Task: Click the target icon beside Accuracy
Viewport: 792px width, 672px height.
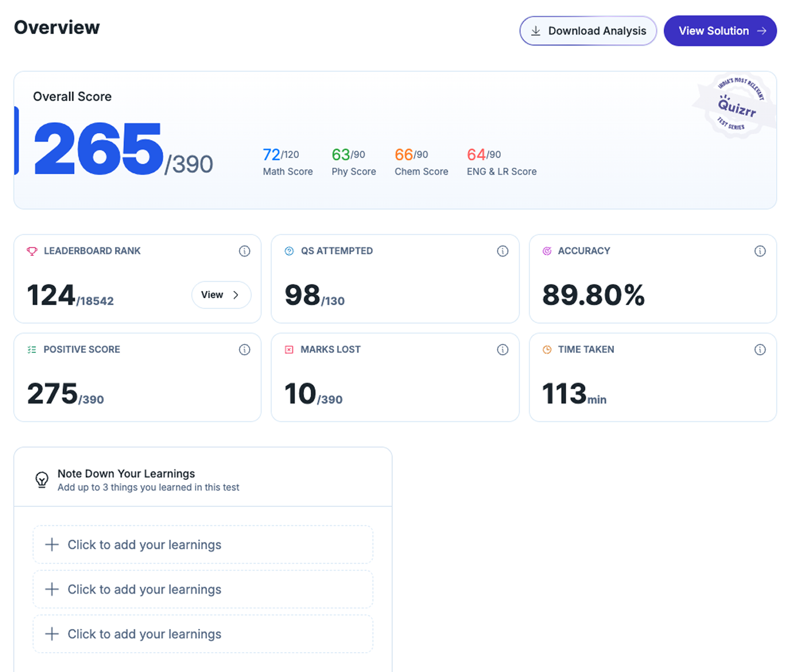Action: (547, 251)
